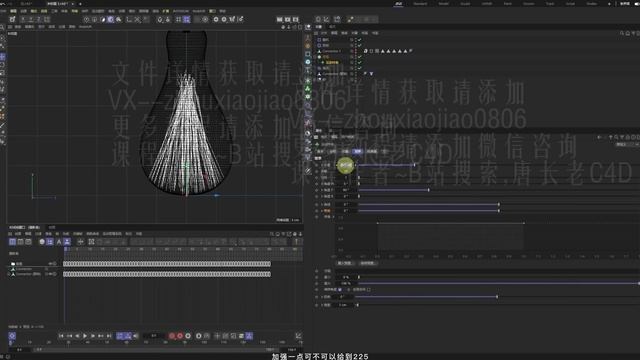Click the preview range bar below frame ruler

153,349
